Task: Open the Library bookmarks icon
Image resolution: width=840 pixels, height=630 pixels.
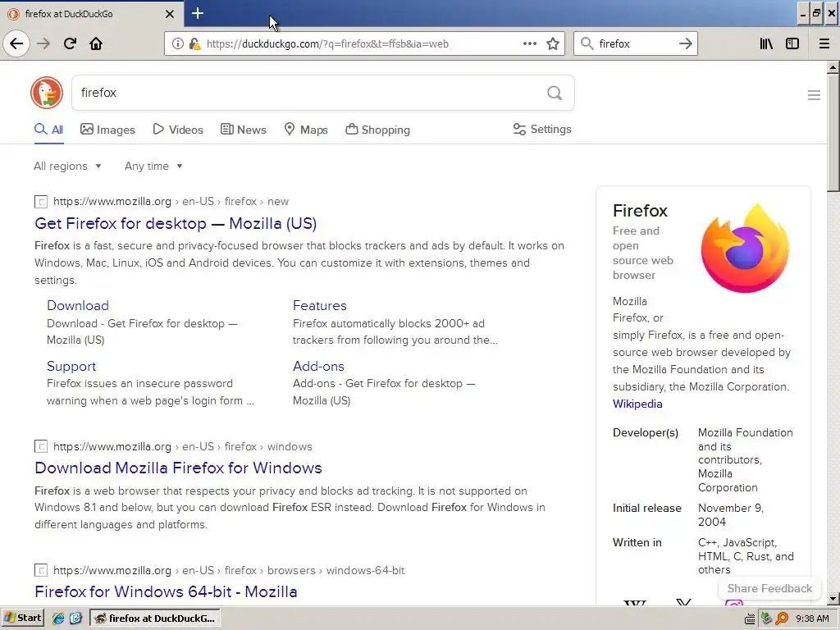Action: pyautogui.click(x=766, y=43)
